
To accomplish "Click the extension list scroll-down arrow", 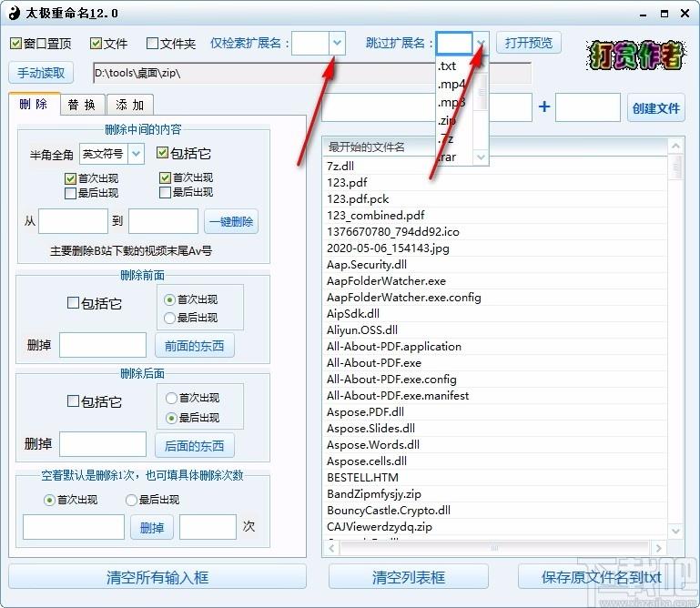I will coord(481,157).
